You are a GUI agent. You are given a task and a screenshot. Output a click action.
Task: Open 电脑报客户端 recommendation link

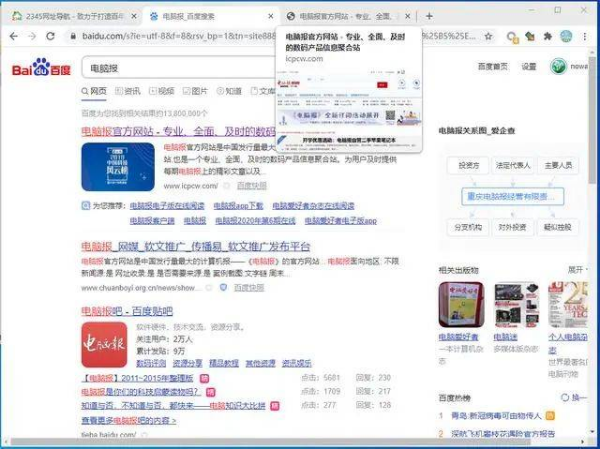152,221
